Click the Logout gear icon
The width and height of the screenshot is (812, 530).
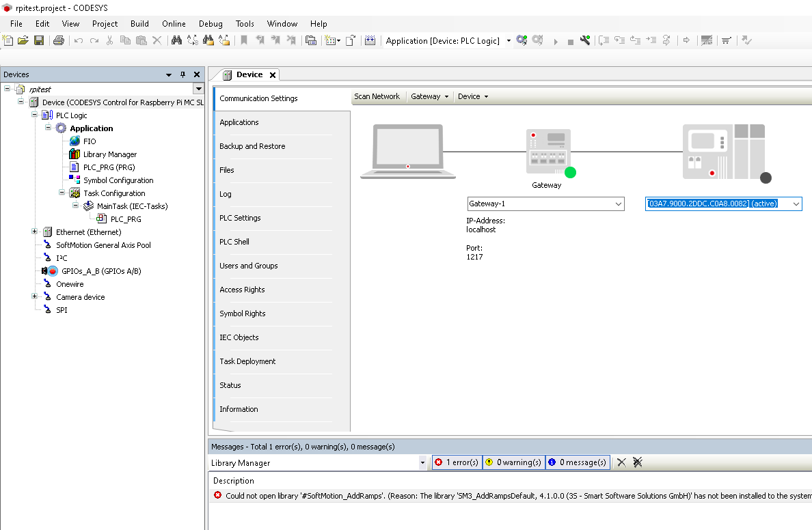(537, 40)
